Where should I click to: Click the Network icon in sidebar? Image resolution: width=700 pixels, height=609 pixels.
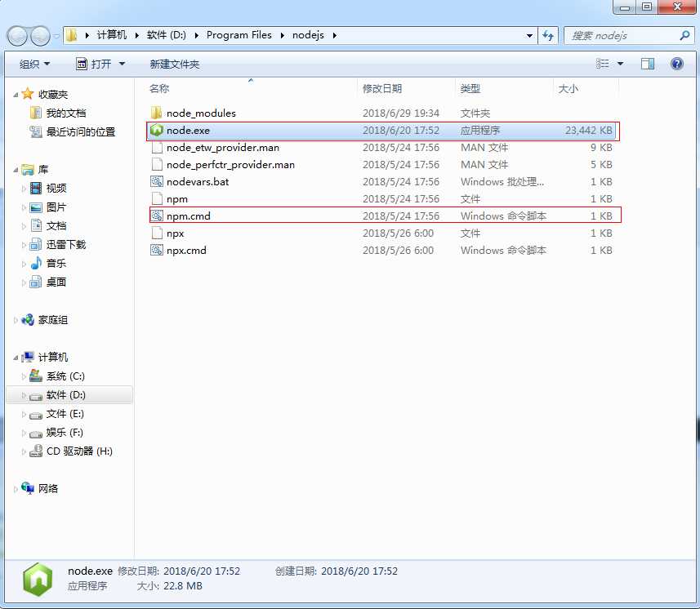(x=28, y=488)
